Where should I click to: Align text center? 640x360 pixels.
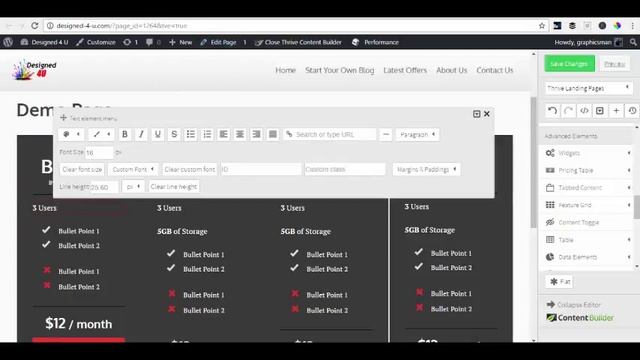pyautogui.click(x=240, y=134)
